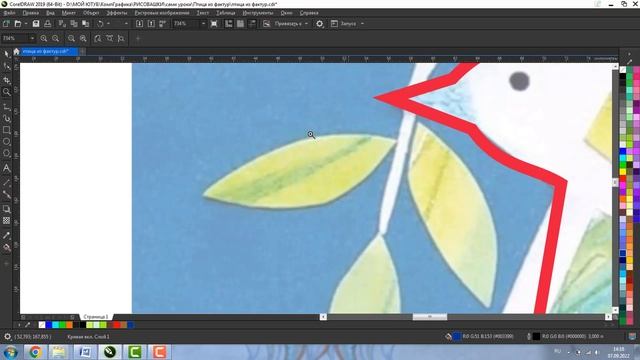Viewport: 640px width, 360px height.
Task: Select the Pick tool in the toolbox
Action: click(7, 54)
